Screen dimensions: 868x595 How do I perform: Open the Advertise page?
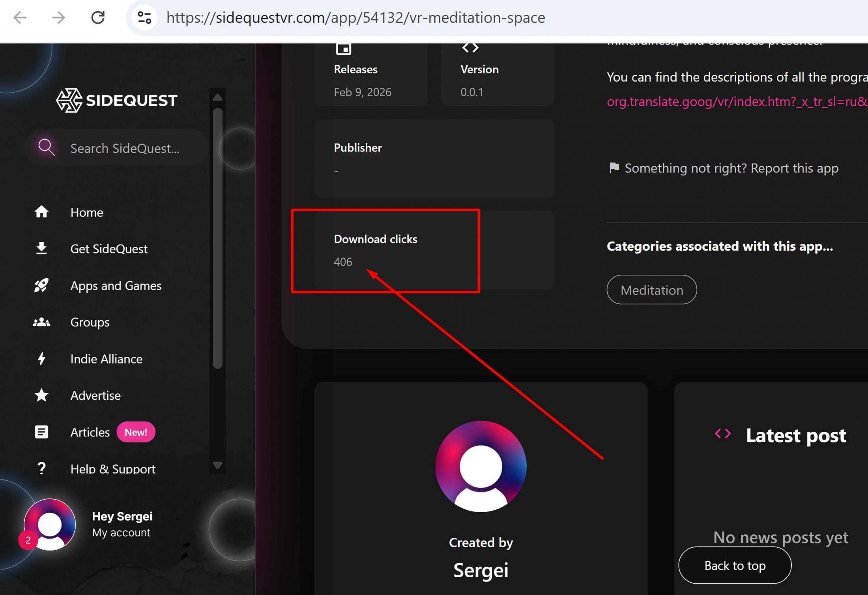[95, 395]
